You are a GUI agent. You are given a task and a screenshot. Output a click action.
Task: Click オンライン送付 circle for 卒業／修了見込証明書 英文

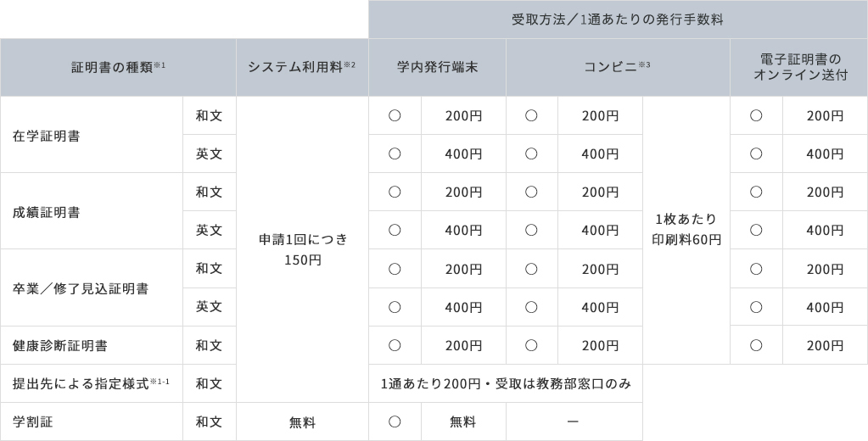click(756, 306)
